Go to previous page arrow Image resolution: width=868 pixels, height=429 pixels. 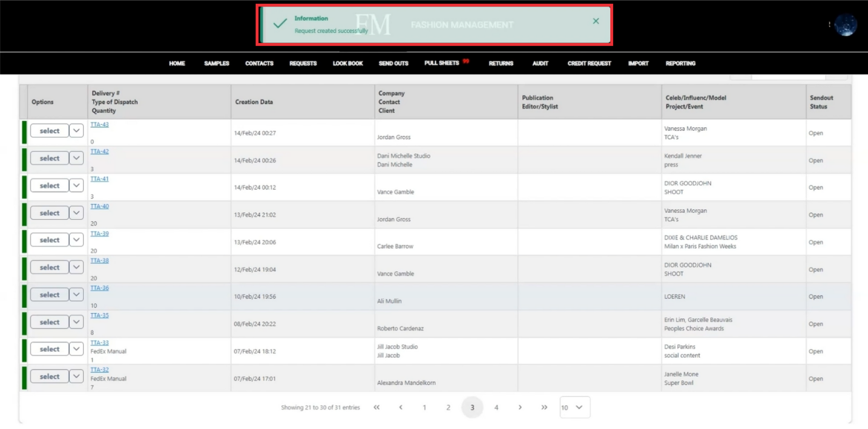401,407
